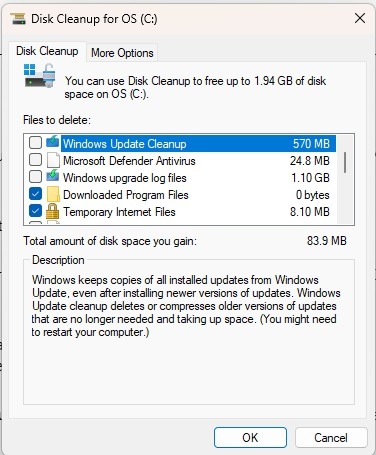The height and width of the screenshot is (455, 376).
Task: Select the Windows upgrade log files entry
Action: (197, 178)
